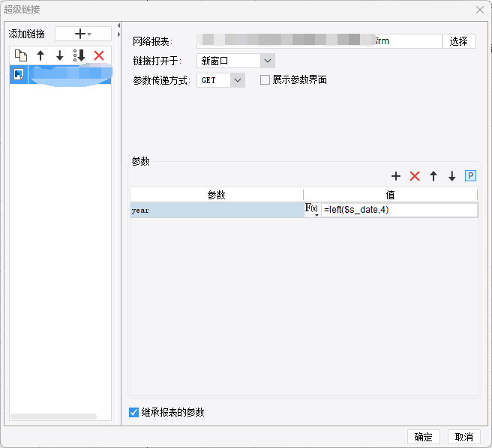Enable the 展示参数界面 checkbox
This screenshot has height=448, width=492.
265,80
